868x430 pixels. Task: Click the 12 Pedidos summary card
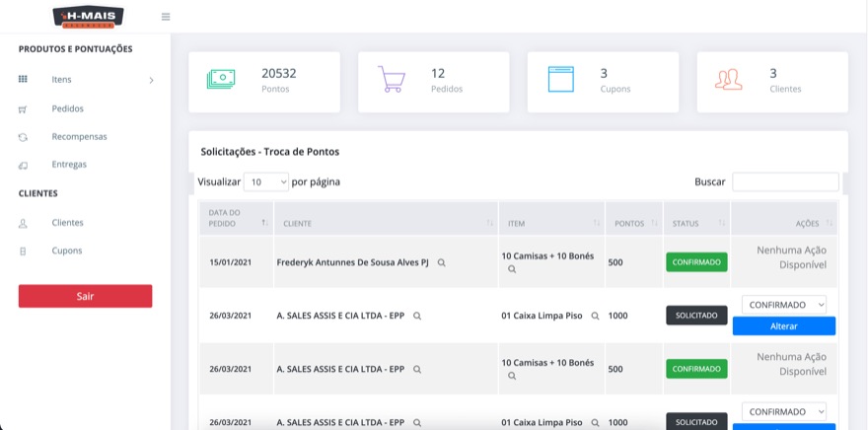coord(433,83)
